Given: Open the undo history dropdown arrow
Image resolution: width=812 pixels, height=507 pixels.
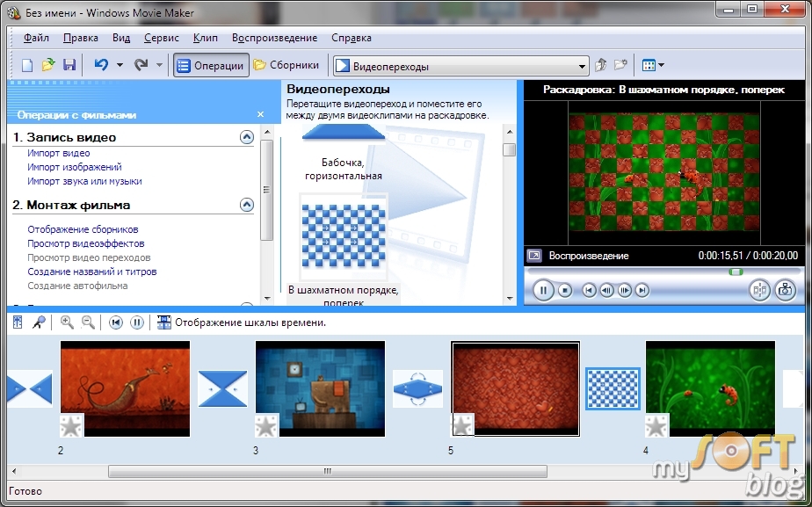Looking at the screenshot, I should (x=120, y=66).
